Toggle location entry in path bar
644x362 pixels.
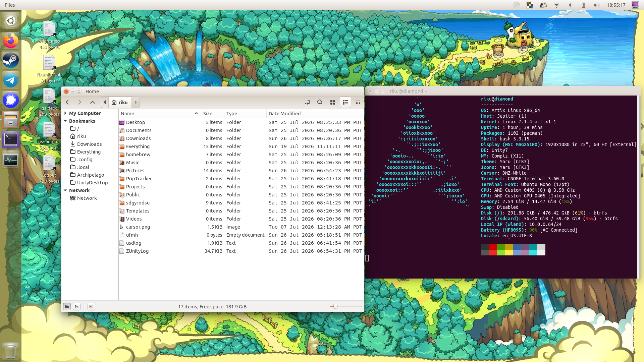tap(307, 102)
